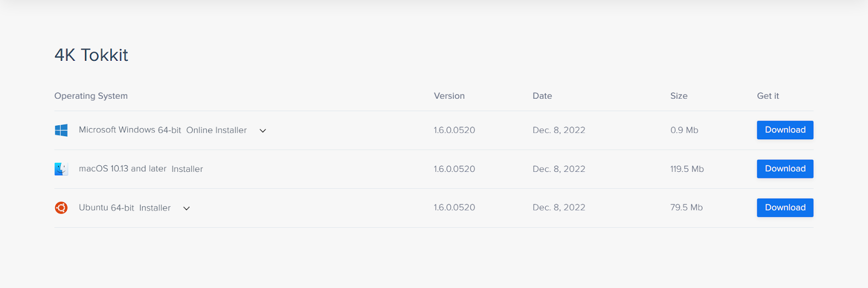Click the macOS Finder icon
This screenshot has width=868, height=288.
(61, 169)
